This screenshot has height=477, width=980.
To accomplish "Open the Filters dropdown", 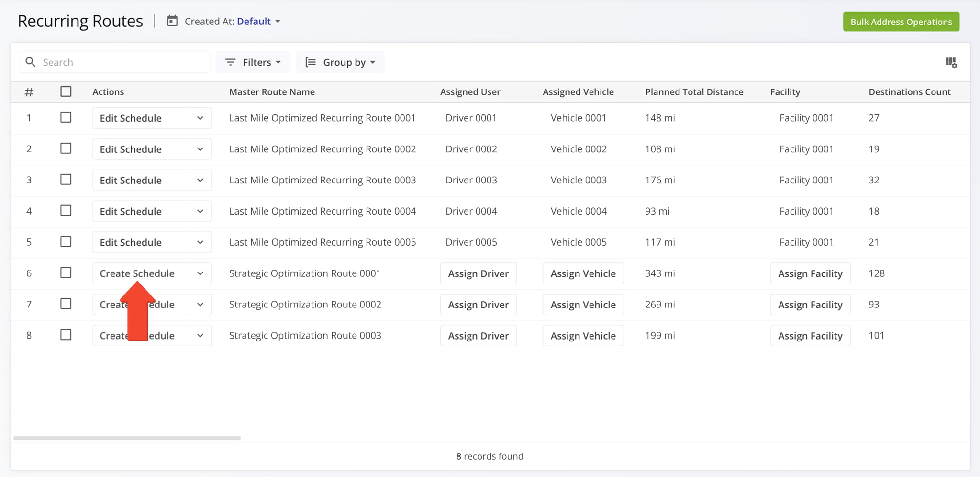I will 253,62.
